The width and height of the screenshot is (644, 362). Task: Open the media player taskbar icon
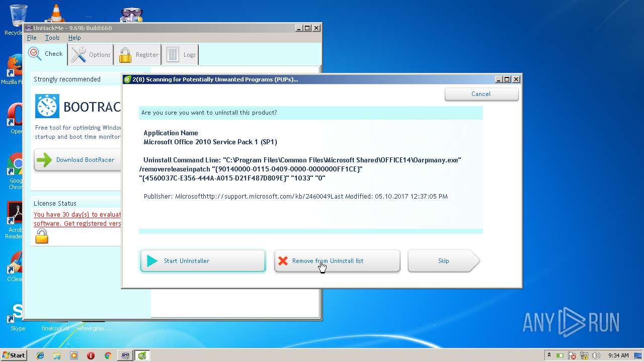(x=74, y=355)
